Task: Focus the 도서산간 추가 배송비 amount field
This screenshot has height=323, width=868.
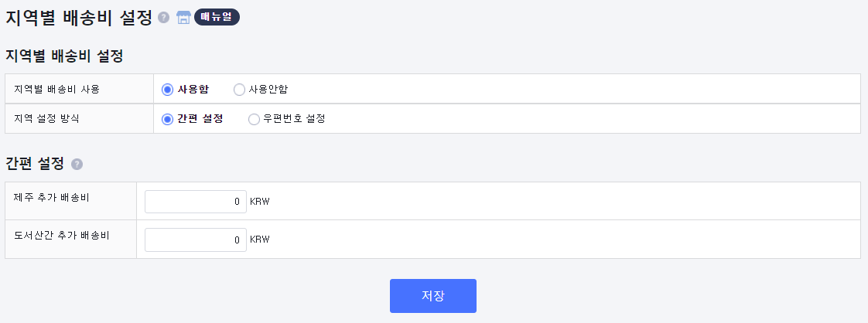Action: 196,240
